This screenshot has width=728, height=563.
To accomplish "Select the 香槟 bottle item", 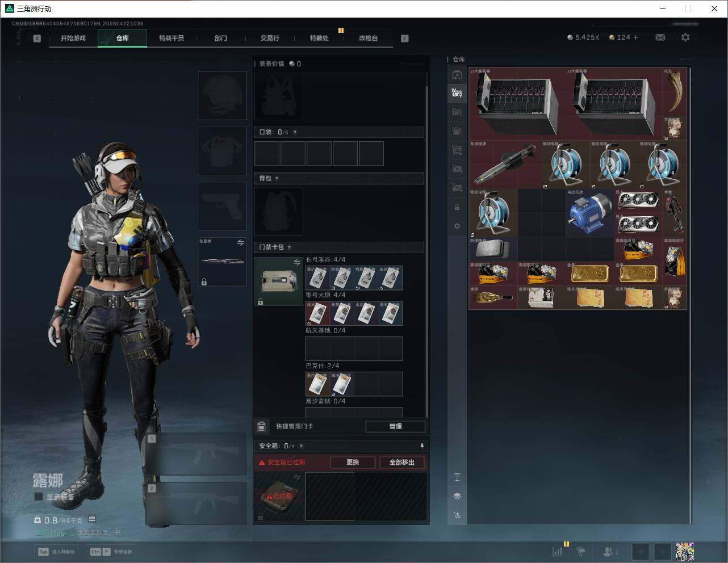I will pos(493,297).
